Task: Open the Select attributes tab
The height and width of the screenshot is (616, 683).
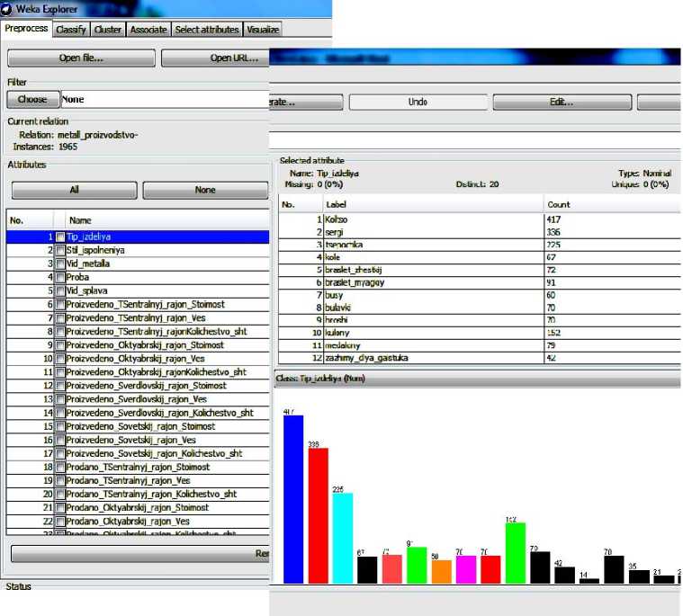Action: click(x=207, y=30)
